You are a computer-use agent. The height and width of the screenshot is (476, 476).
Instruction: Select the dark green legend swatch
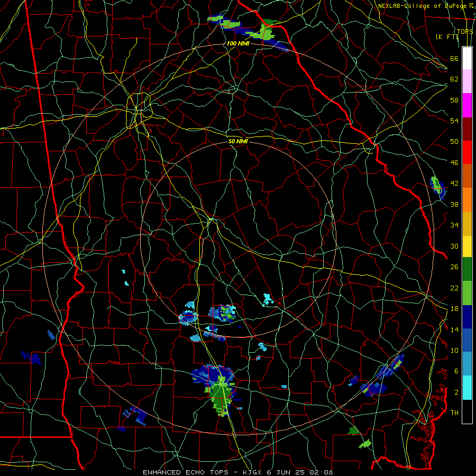(x=467, y=269)
